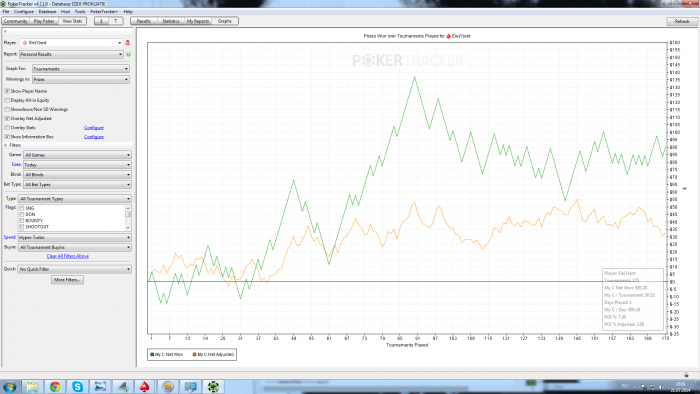Switch to the Results tab
Image resolution: width=700 pixels, height=394 pixels.
coord(144,21)
